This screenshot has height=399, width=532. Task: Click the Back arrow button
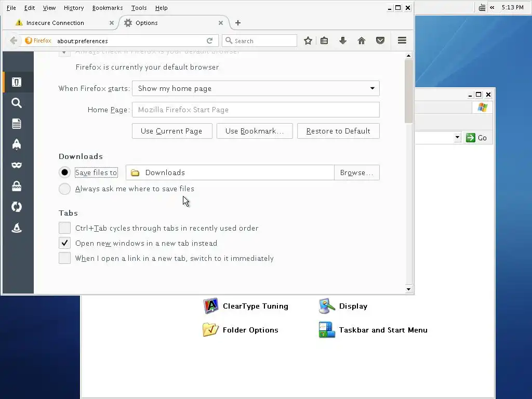point(14,41)
